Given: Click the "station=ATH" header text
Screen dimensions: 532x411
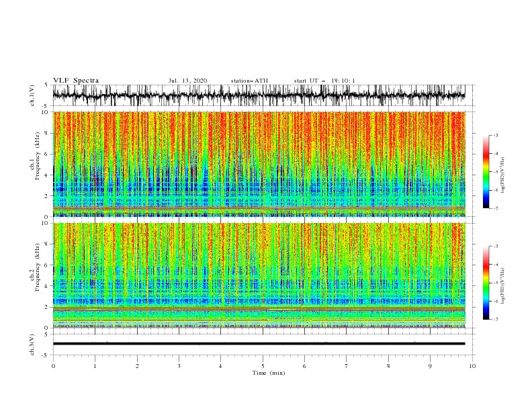Looking at the screenshot, I should [249, 81].
